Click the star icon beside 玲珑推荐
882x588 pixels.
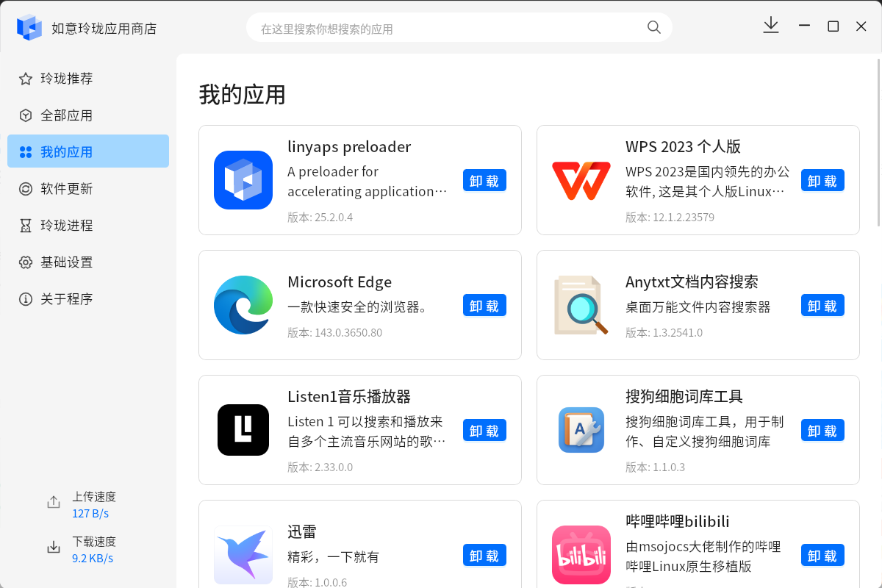[26, 79]
